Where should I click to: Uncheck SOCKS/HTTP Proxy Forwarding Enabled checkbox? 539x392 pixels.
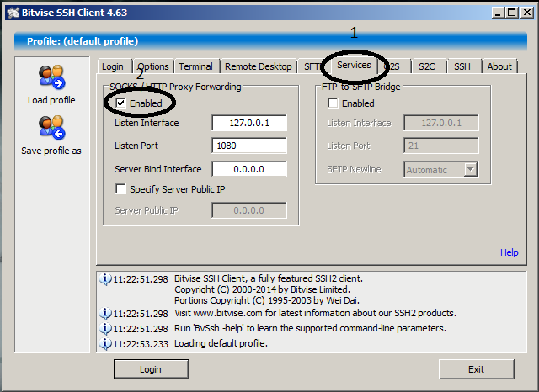(120, 103)
